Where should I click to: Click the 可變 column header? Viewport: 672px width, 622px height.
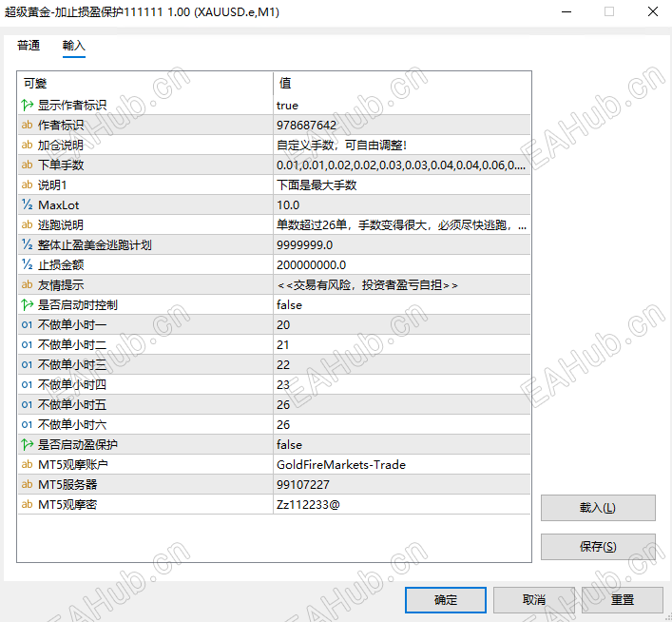point(144,84)
